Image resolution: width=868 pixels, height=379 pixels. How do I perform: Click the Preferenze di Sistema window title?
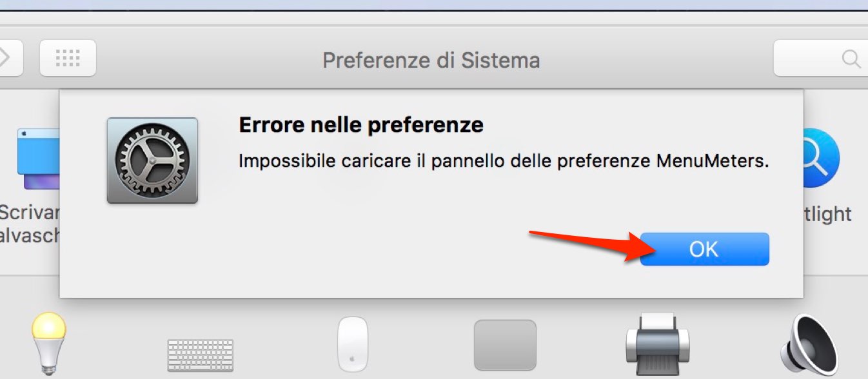tap(431, 61)
